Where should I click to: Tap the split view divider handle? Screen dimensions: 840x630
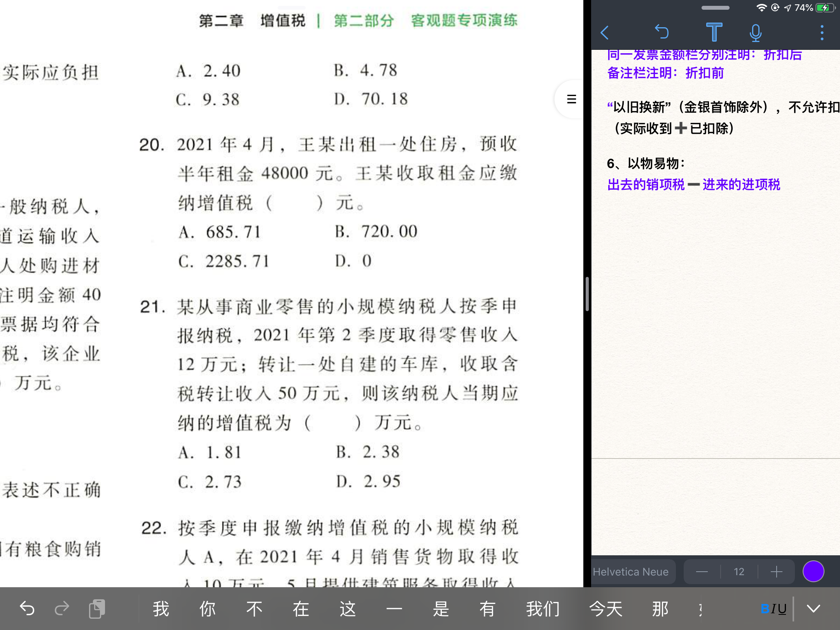point(587,294)
